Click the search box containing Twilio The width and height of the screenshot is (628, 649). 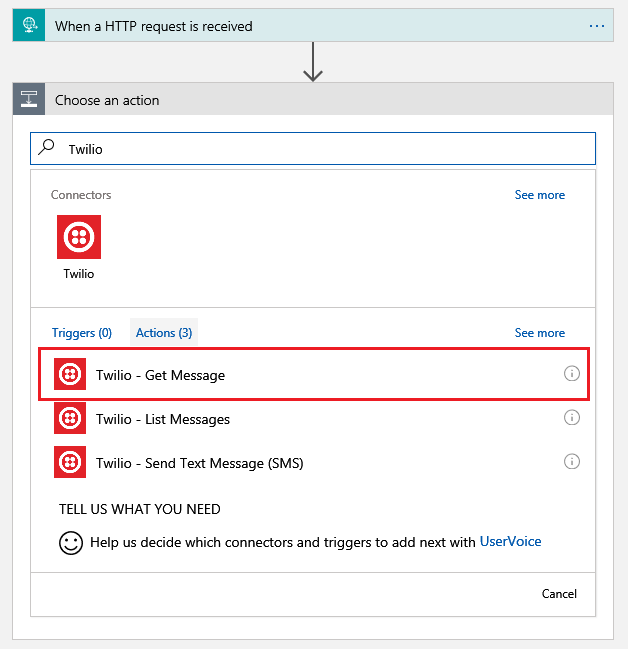coord(313,149)
